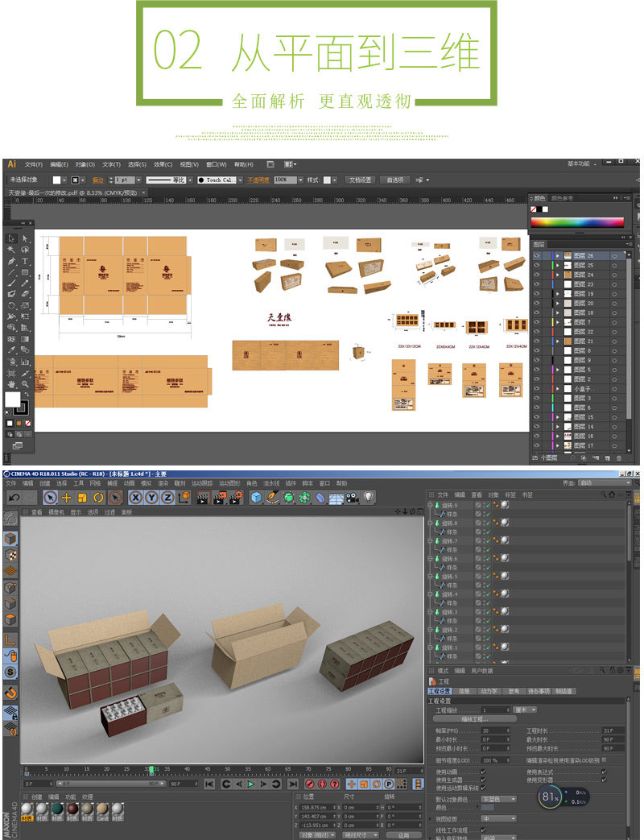Open the 效果(C) menu in Illustrator
The image size is (644, 840).
163,163
